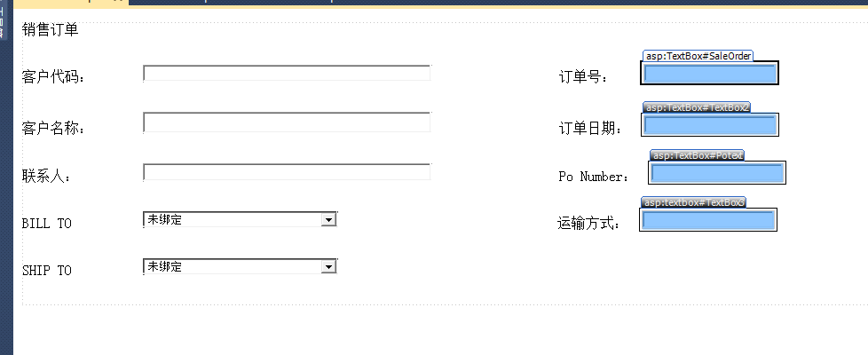Click the asp:TextBox#TextBox2 designer tag

click(x=697, y=107)
